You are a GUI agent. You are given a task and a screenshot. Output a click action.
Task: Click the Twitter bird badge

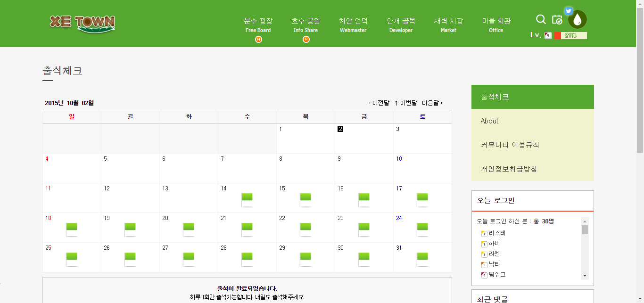pos(569,11)
